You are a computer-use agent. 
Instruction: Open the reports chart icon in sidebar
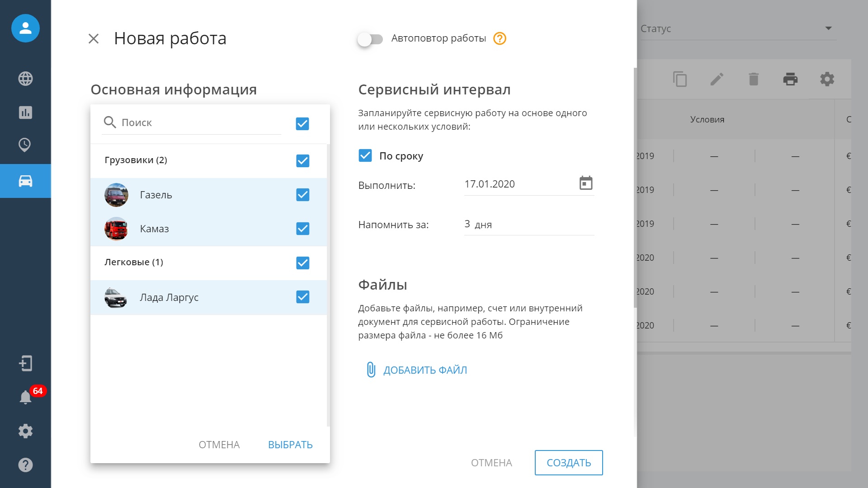pyautogui.click(x=25, y=112)
